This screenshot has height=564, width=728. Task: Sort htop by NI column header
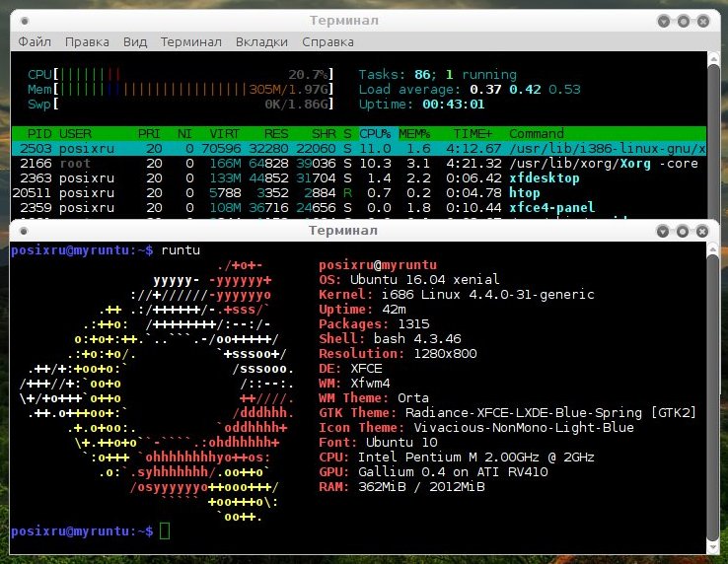pos(184,134)
